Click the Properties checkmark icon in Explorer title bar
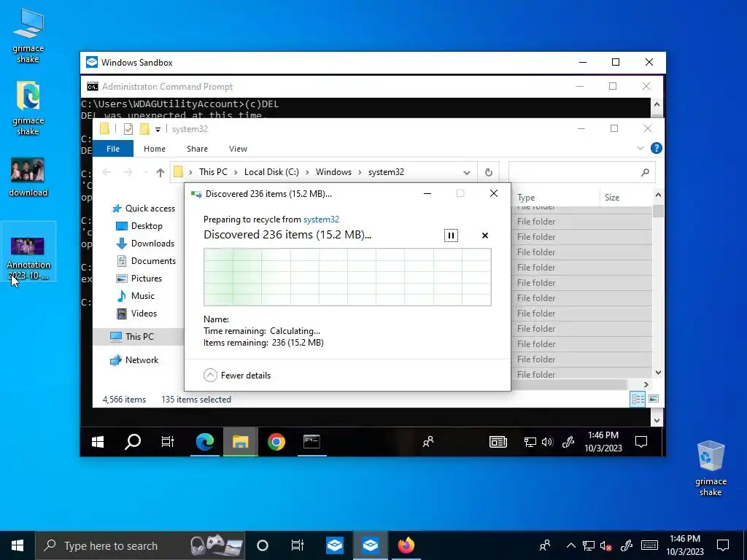 pyautogui.click(x=128, y=128)
